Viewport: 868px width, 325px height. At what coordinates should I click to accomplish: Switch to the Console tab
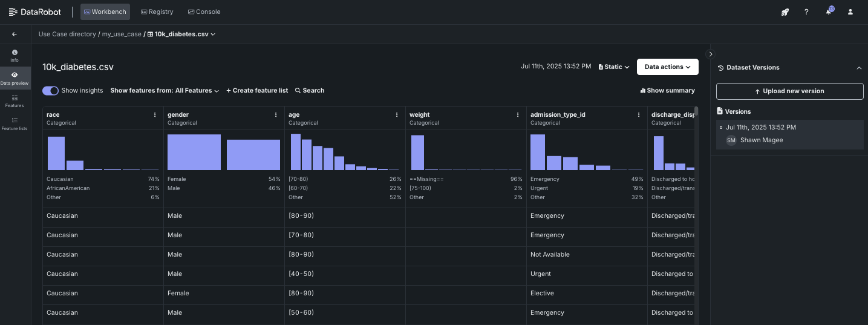click(x=204, y=12)
